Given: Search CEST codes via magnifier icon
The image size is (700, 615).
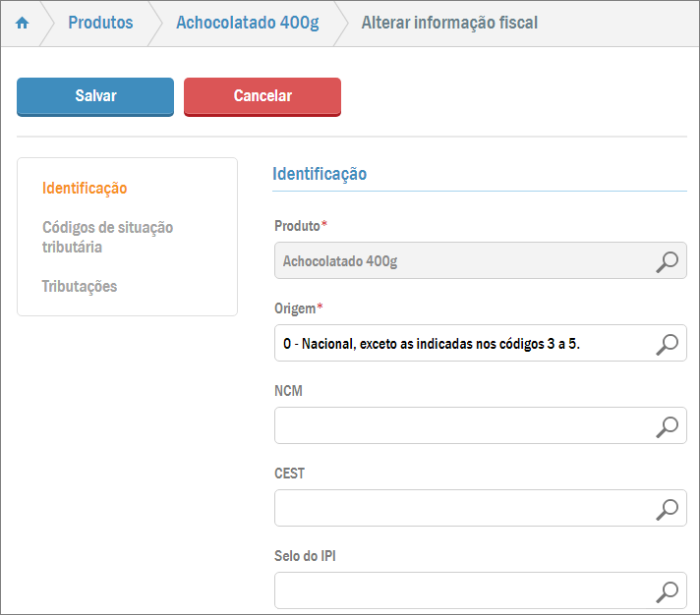Looking at the screenshot, I should 667,509.
